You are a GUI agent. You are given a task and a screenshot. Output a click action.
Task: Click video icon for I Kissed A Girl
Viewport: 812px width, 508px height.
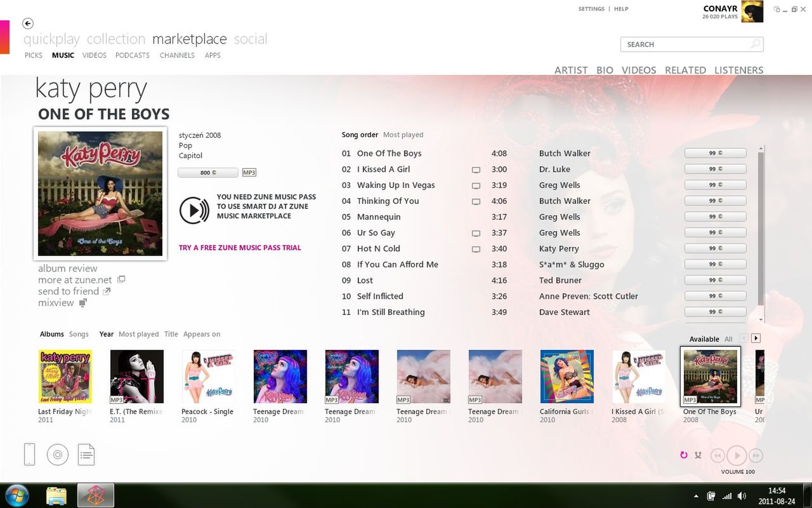pyautogui.click(x=476, y=170)
